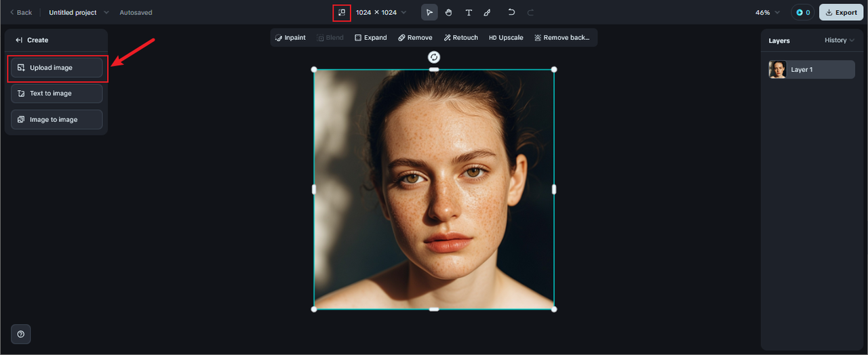Activate the Retouch tool

(x=461, y=37)
